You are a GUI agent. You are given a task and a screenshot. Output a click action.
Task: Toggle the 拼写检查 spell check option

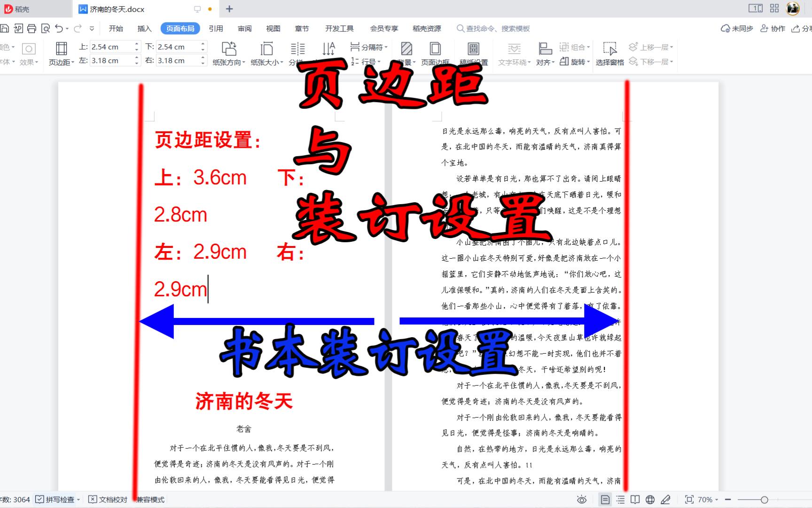56,500
